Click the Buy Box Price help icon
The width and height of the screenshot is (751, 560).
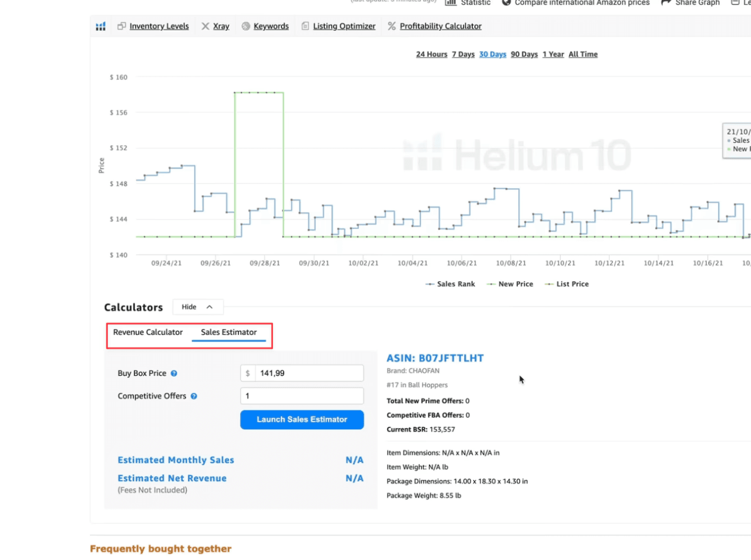tap(174, 373)
